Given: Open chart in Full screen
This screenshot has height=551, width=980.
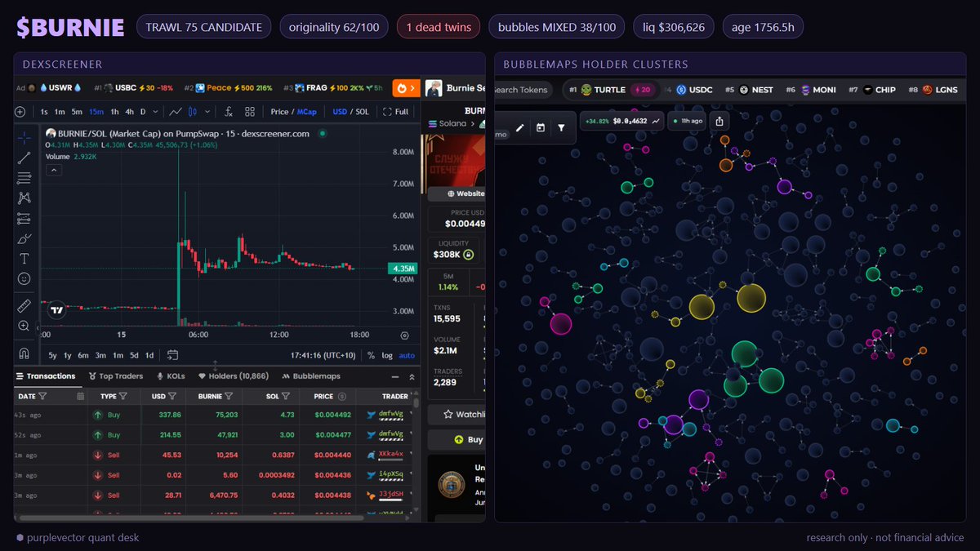Looking at the screenshot, I should click(396, 112).
